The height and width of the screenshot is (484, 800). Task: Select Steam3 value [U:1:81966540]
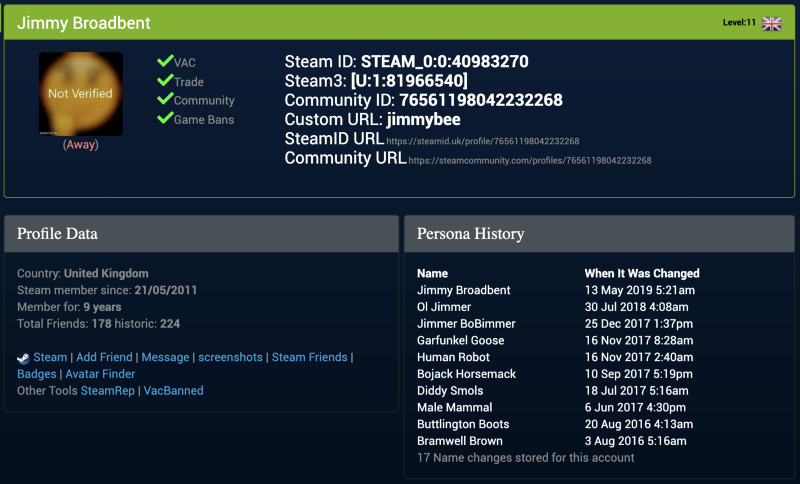point(409,81)
